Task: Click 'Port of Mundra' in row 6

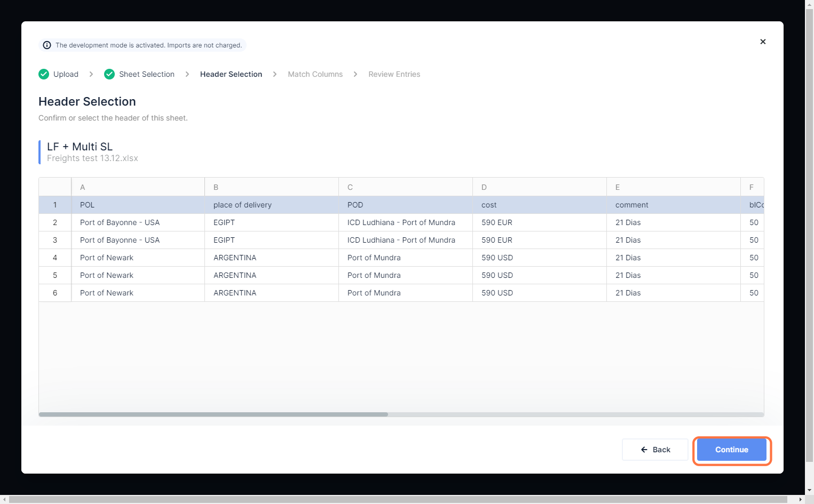Action: pos(406,293)
